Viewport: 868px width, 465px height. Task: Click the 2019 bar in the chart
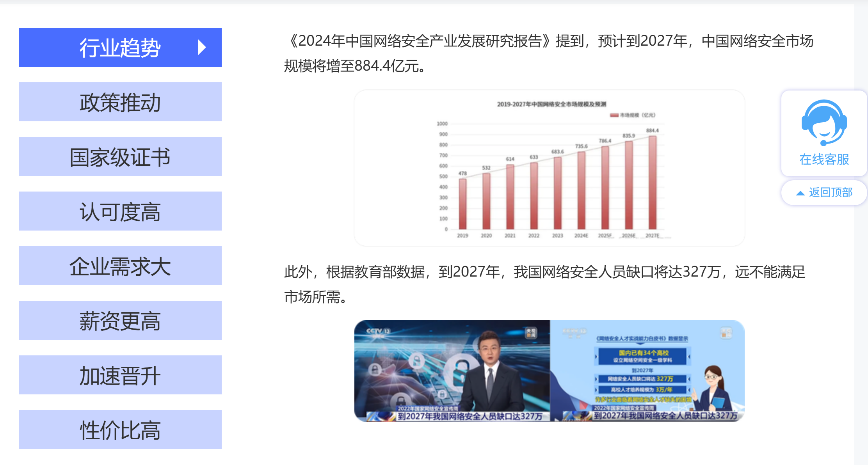point(462,204)
